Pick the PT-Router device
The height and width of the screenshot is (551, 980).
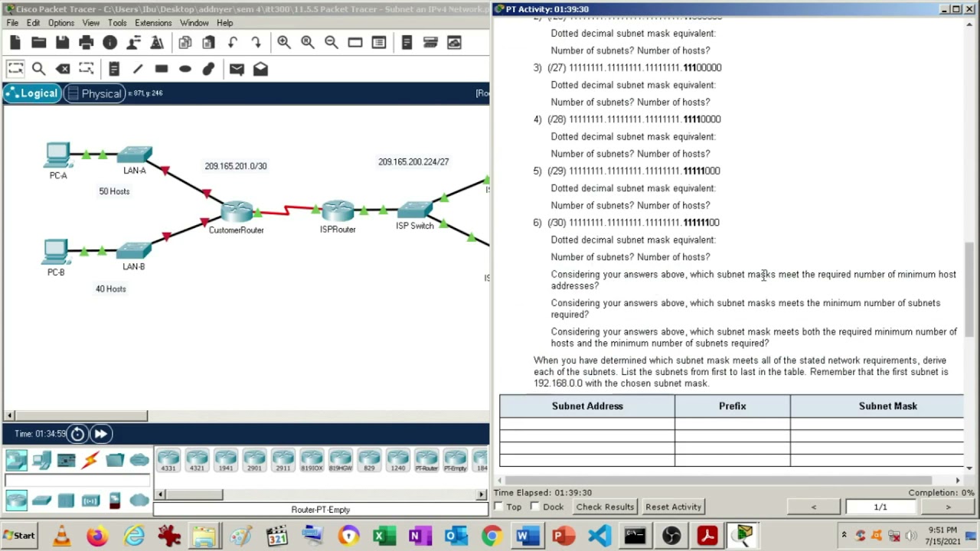pos(426,460)
